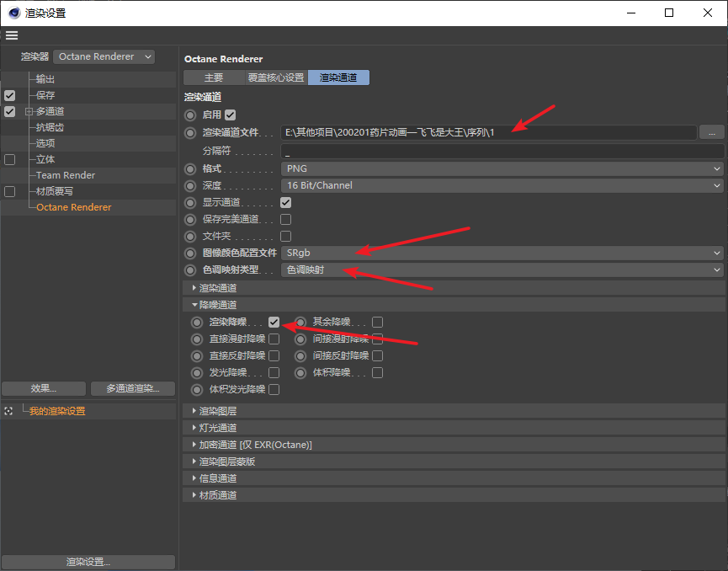Enable the 其余降噪 checkbox
The image size is (728, 571).
click(377, 322)
